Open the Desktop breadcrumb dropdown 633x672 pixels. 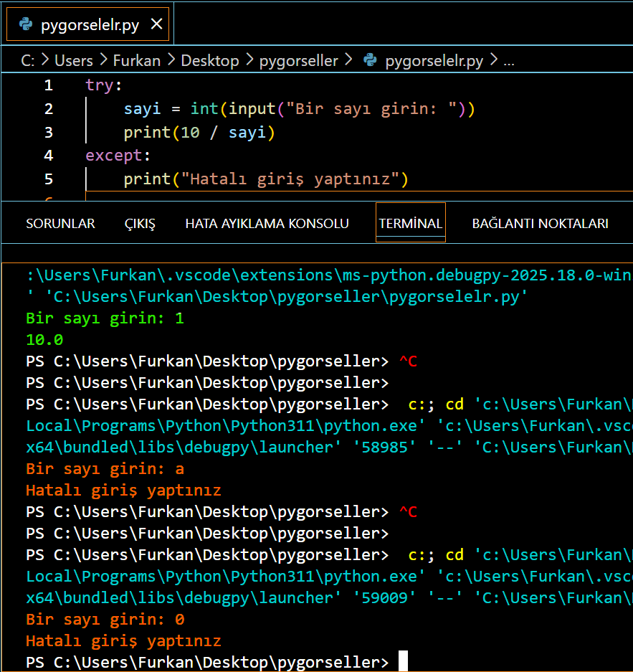209,61
